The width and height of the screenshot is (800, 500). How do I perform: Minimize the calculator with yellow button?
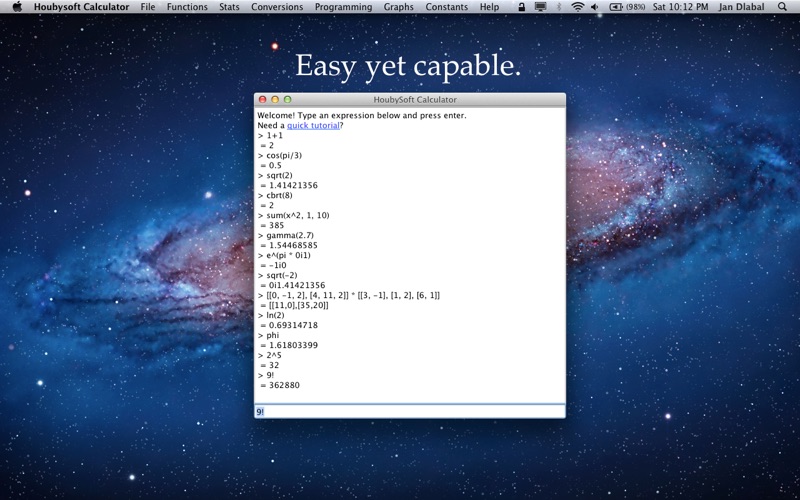[x=275, y=99]
